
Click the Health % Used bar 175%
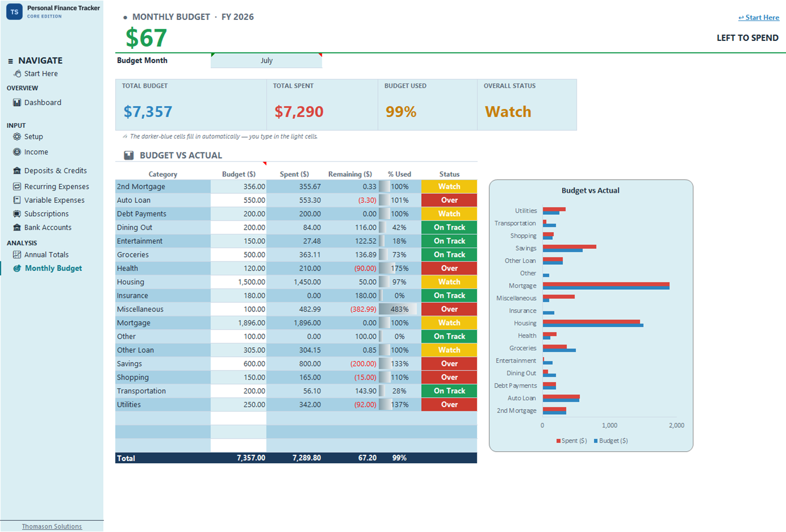pyautogui.click(x=400, y=268)
